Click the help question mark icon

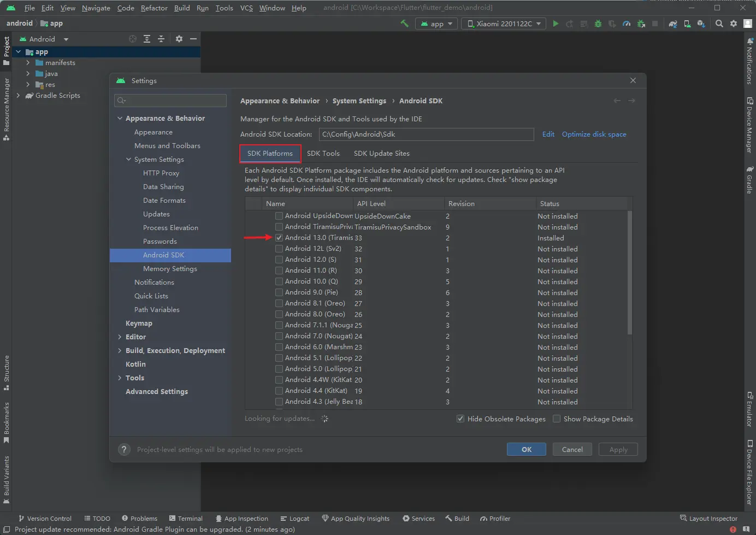[124, 449]
